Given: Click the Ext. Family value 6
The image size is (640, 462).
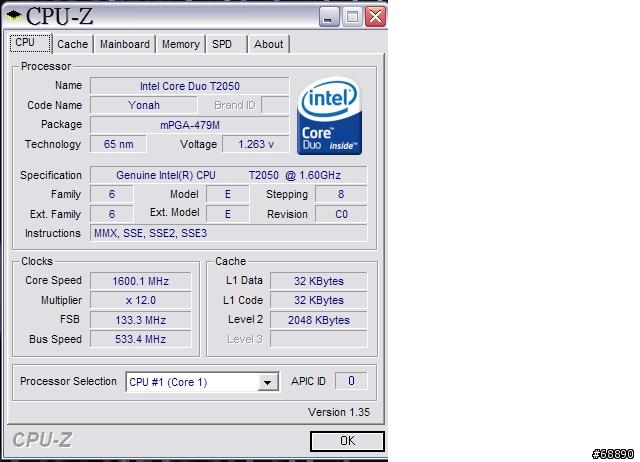Looking at the screenshot, I should click(x=112, y=214).
